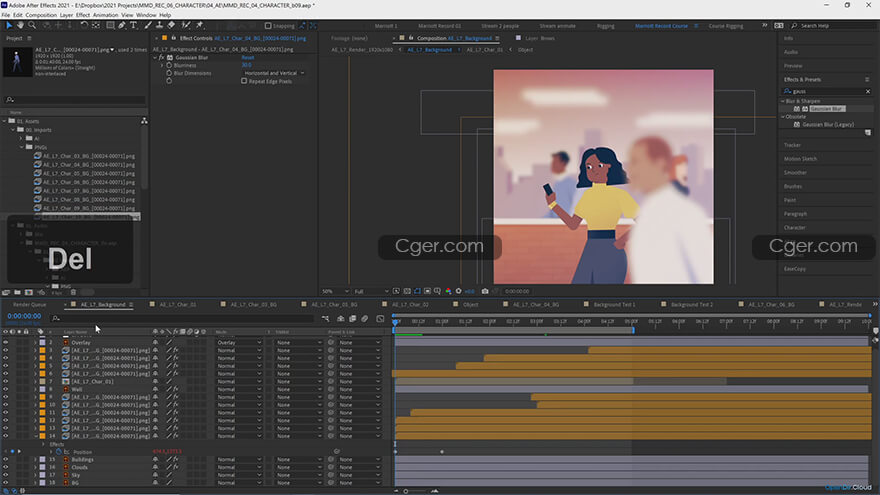
Task: Switch to Background Test 1 timeline tab
Action: coord(615,305)
